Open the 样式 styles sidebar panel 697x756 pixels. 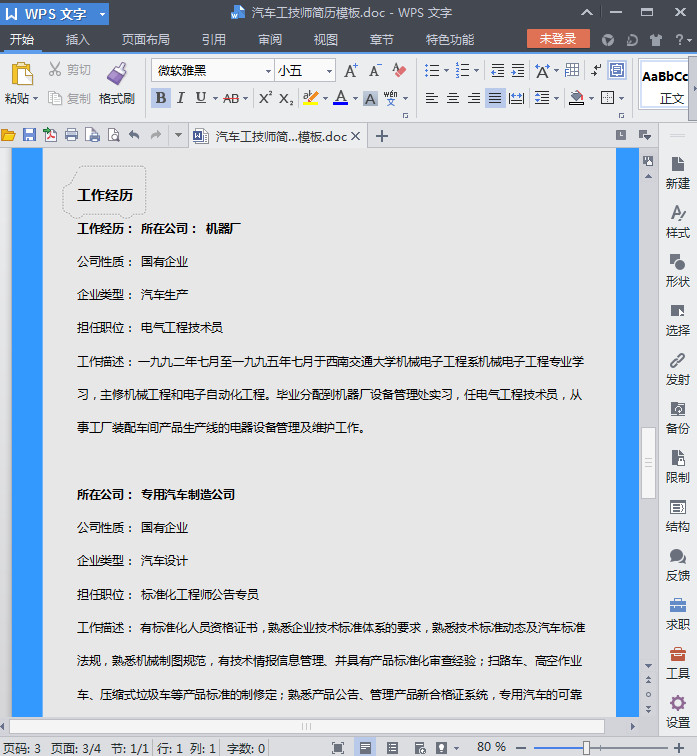click(677, 222)
